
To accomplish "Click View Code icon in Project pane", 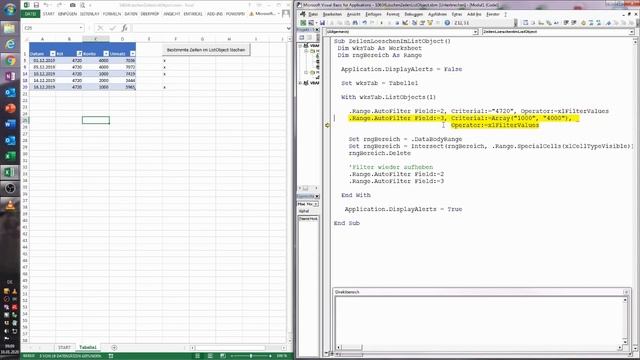I will coord(302,38).
